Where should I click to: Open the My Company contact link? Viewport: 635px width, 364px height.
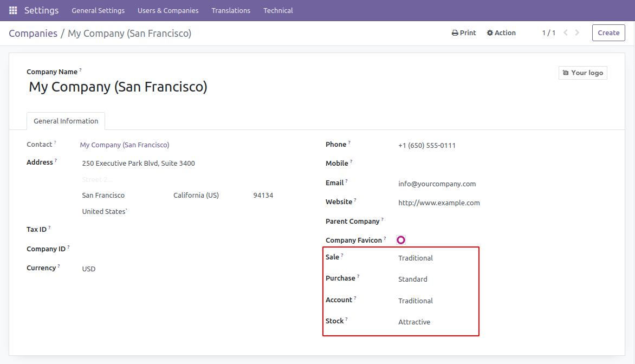tap(125, 145)
